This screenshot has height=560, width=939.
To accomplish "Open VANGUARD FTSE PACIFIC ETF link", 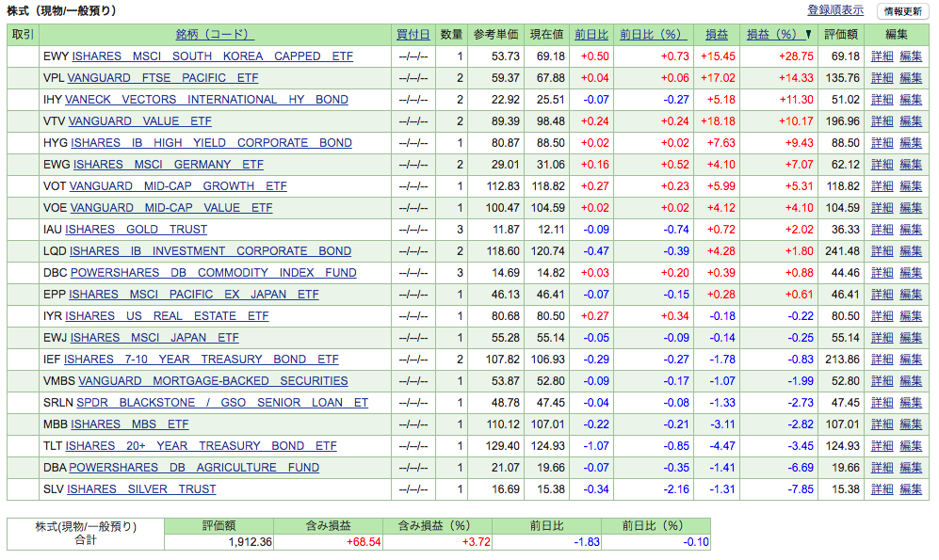I will [x=163, y=78].
